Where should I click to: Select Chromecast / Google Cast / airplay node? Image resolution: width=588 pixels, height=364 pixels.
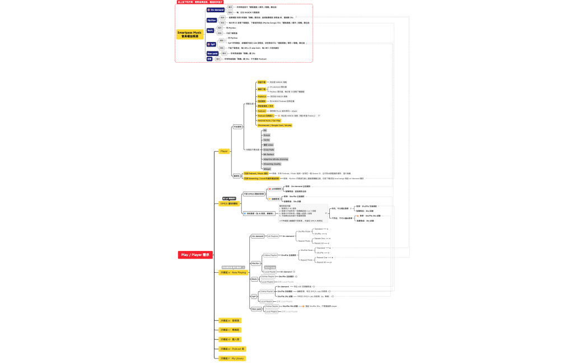coord(274,125)
